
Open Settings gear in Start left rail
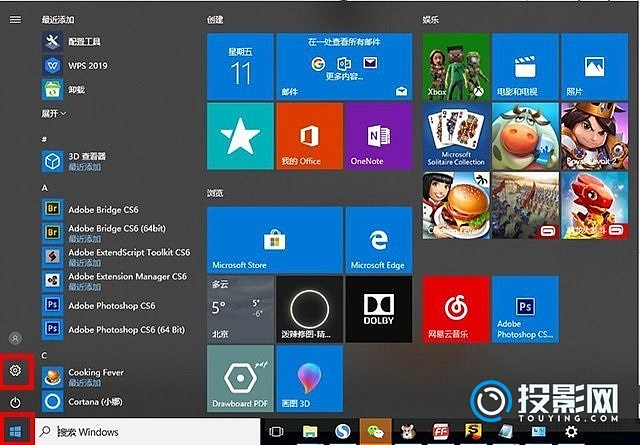[x=16, y=371]
